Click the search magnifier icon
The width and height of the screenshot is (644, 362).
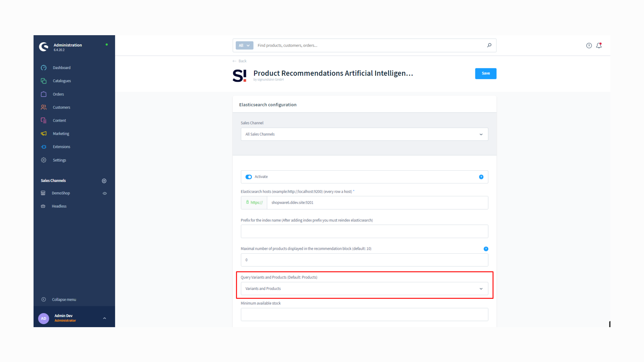[x=489, y=45]
